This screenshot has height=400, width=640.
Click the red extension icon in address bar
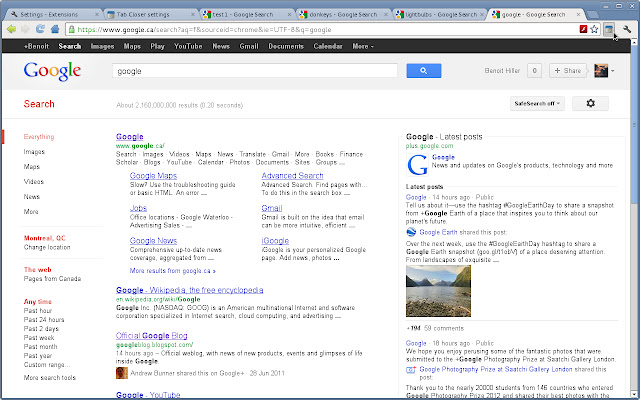point(583,29)
